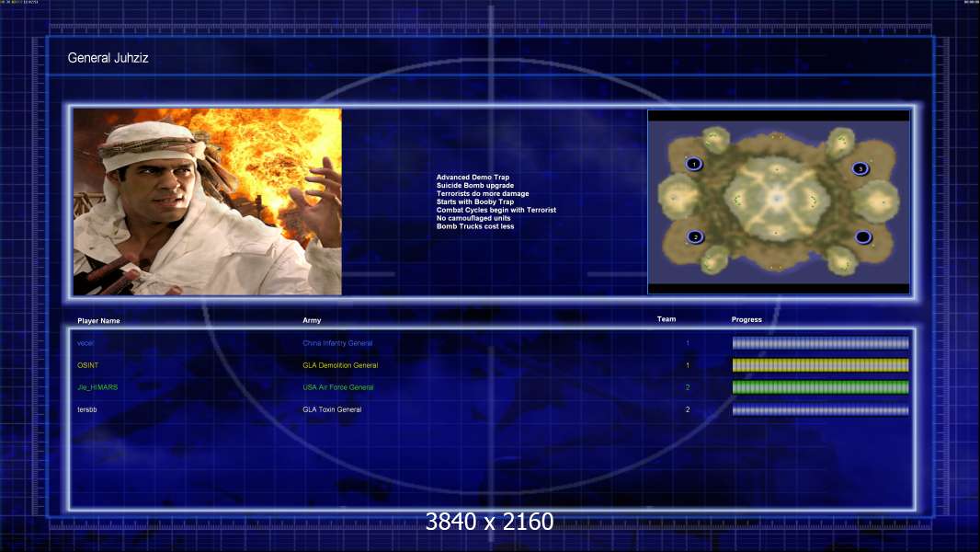The image size is (980, 552).
Task: Click the Player Name column header
Action: click(98, 321)
